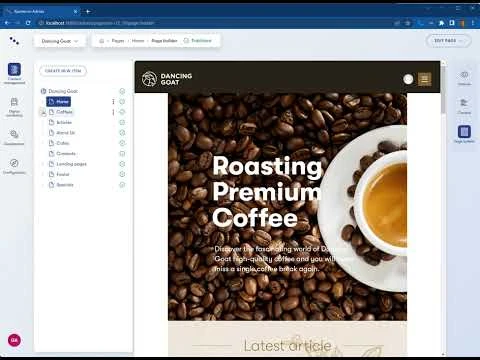Viewport: 480px width, 360px height.
Task: Click the status icon on the Home row
Action: [x=122, y=101]
